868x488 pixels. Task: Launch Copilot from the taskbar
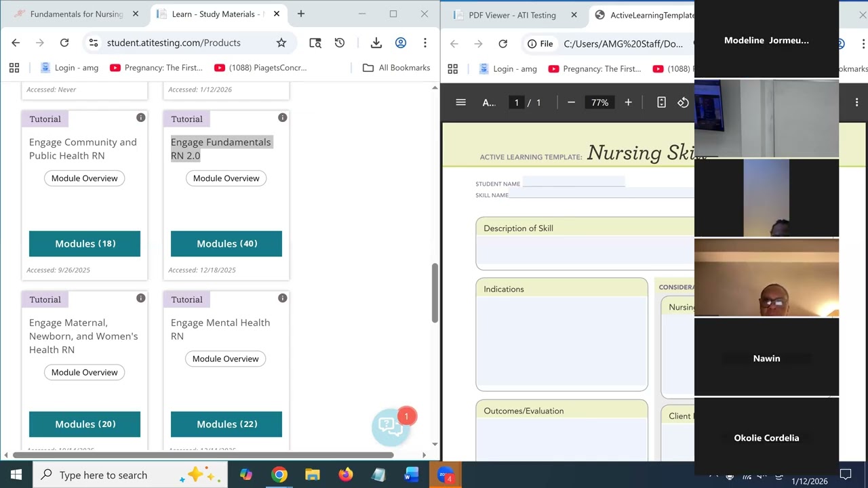[x=246, y=474]
